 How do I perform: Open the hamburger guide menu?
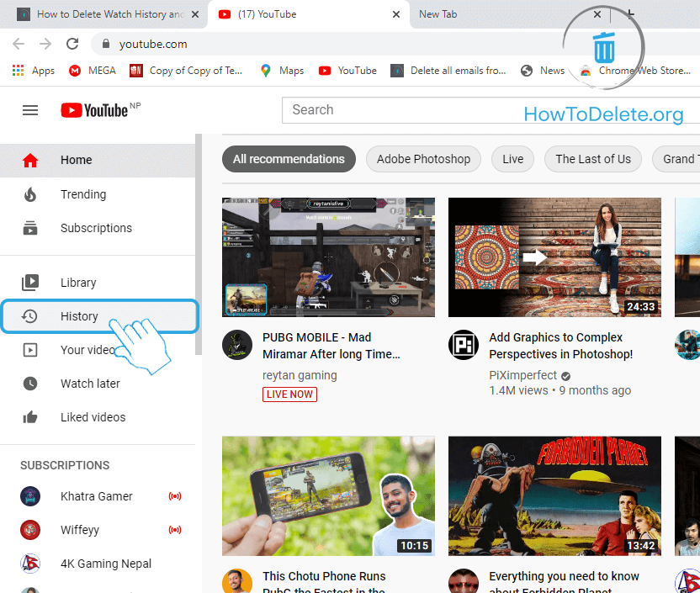tap(30, 110)
